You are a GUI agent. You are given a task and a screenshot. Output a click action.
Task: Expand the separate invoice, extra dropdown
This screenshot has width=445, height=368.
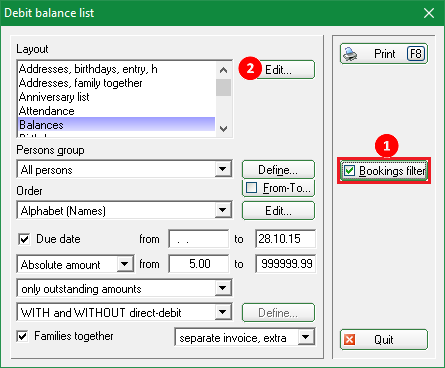tap(306, 337)
